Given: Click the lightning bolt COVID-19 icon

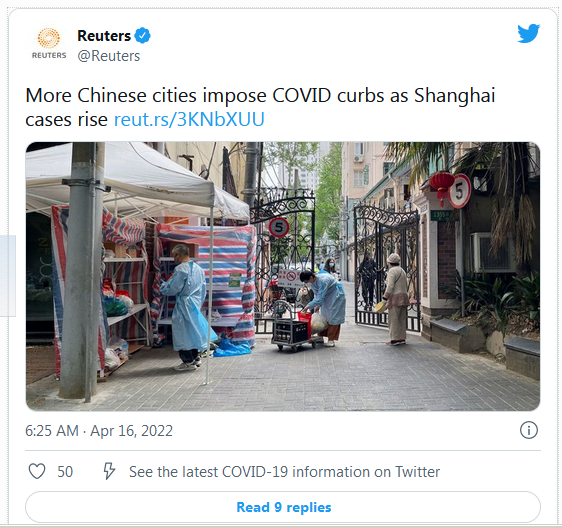Looking at the screenshot, I should [109, 471].
